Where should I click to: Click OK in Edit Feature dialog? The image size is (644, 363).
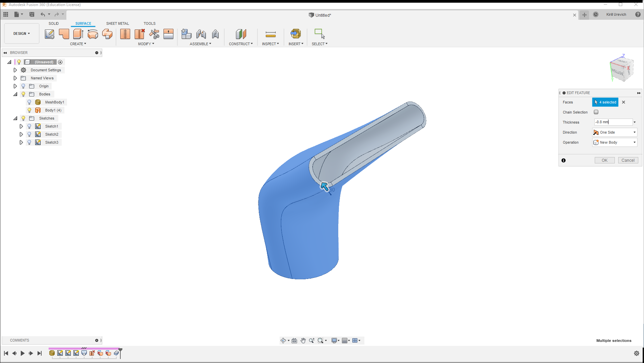[x=604, y=160]
